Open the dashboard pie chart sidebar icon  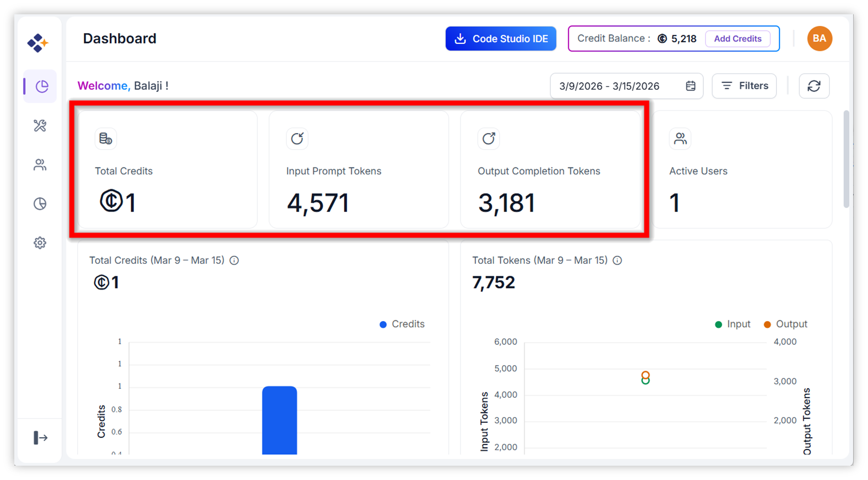41,86
